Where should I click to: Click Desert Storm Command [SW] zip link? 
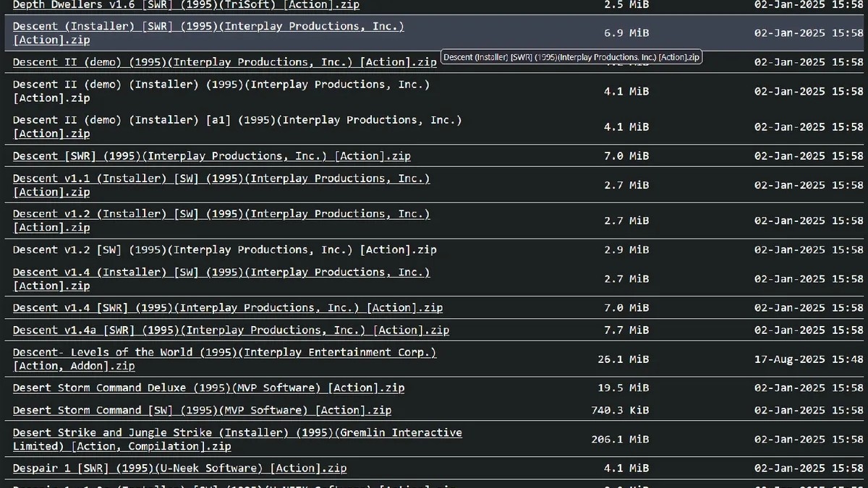[202, 411]
